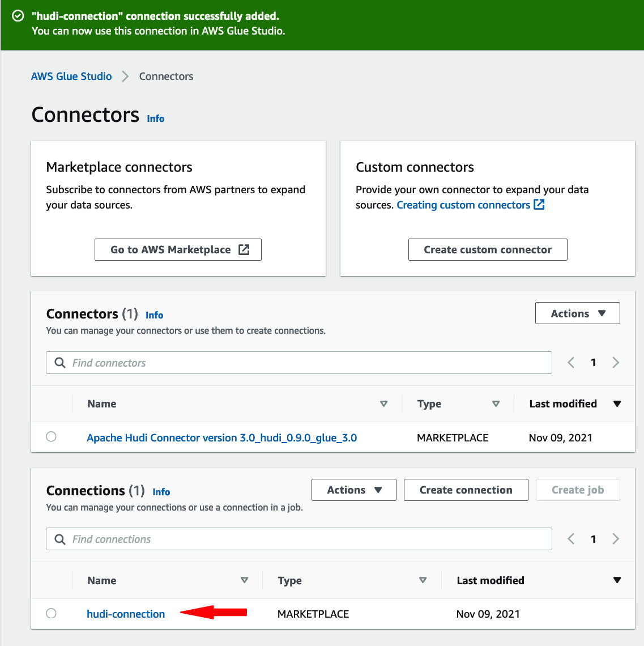Open Info link next to Connectors page heading
644x646 pixels.
[x=156, y=118]
